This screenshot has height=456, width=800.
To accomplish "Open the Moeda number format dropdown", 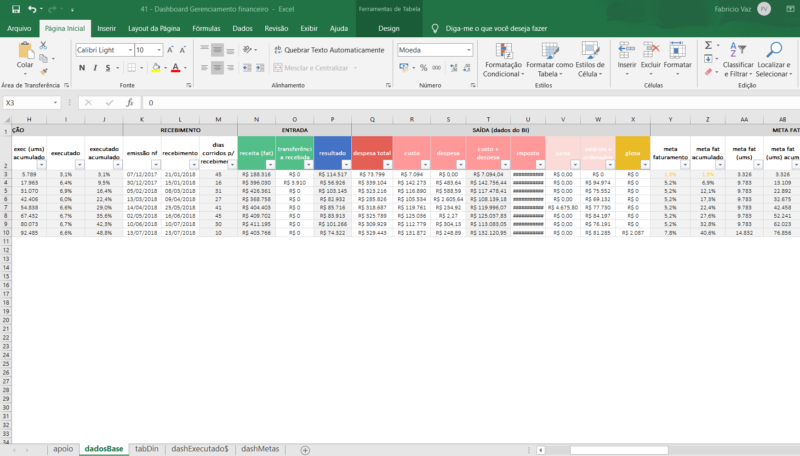I will click(468, 50).
